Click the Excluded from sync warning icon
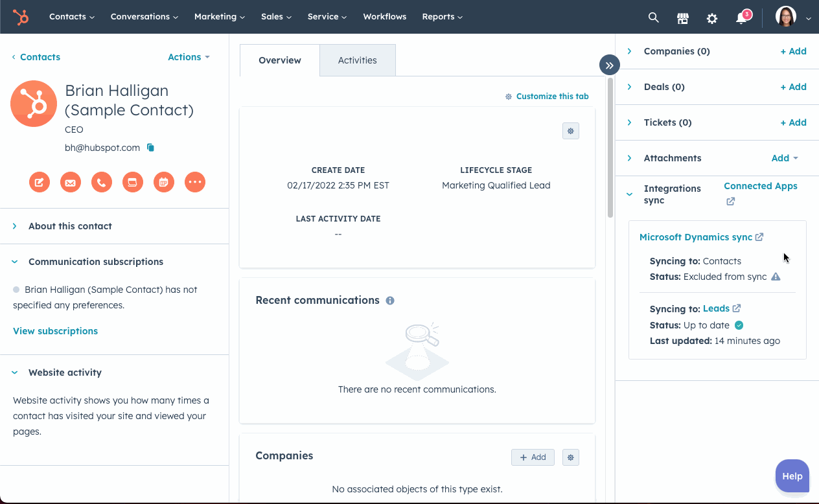This screenshot has height=504, width=819. click(776, 277)
